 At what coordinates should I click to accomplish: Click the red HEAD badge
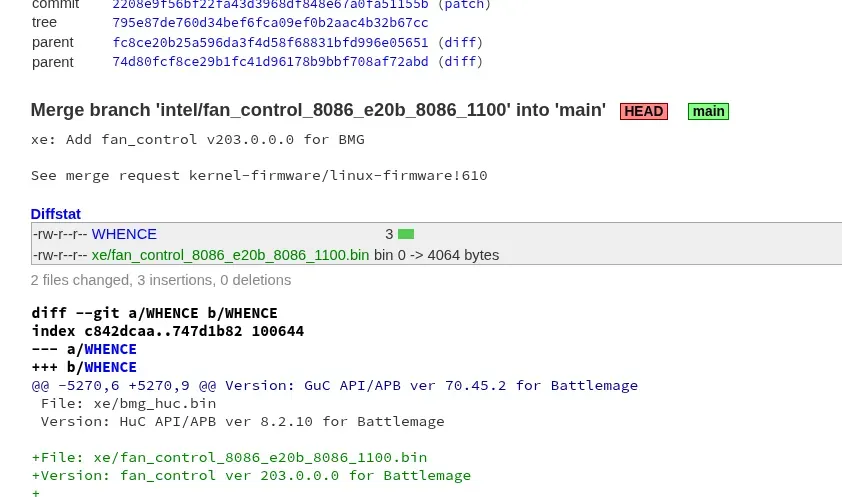[x=644, y=111]
